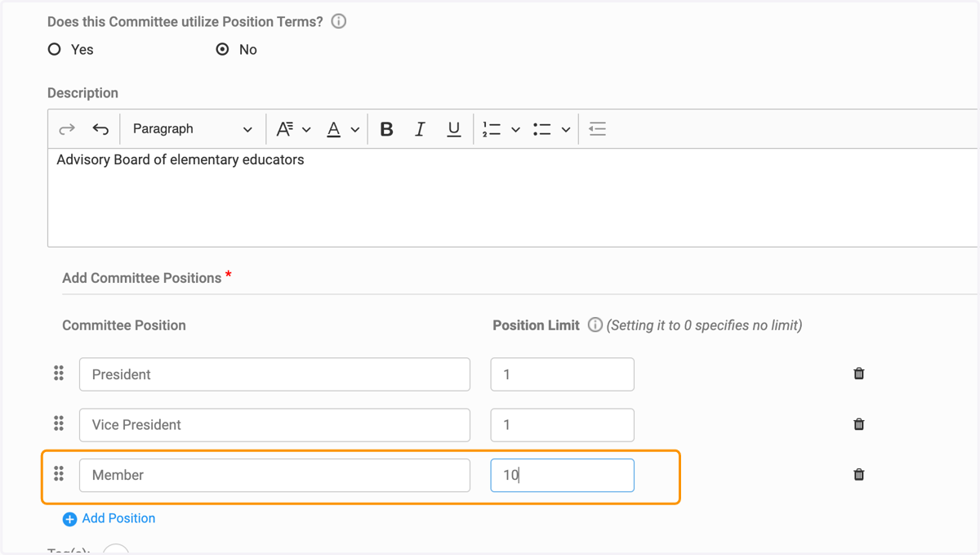Screen dimensions: 980x555
Task: Click the Vice President position name field
Action: click(x=274, y=425)
